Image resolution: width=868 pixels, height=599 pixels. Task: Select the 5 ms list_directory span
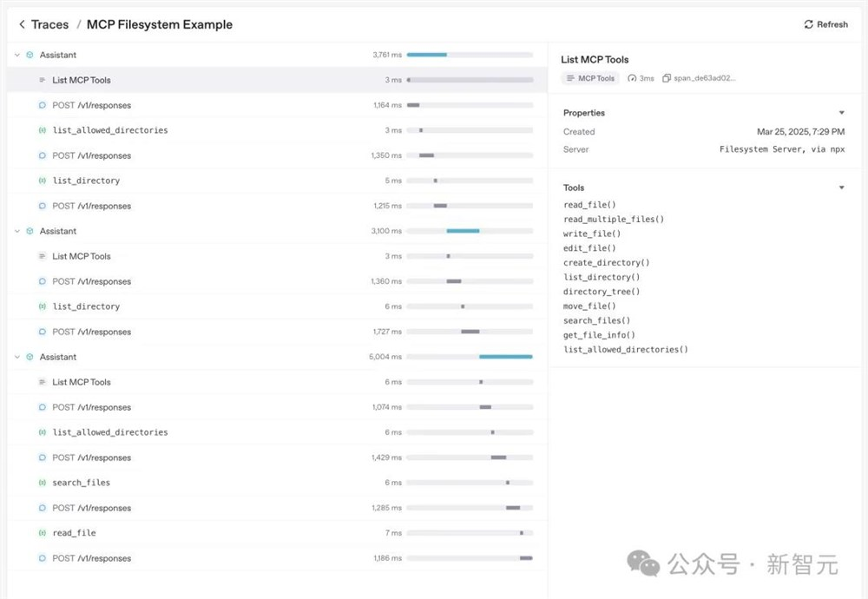[86, 181]
